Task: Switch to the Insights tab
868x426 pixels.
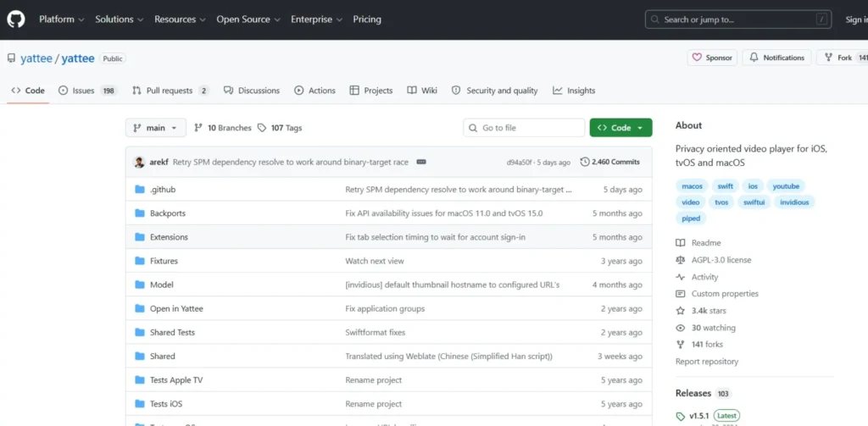Action: pos(574,90)
